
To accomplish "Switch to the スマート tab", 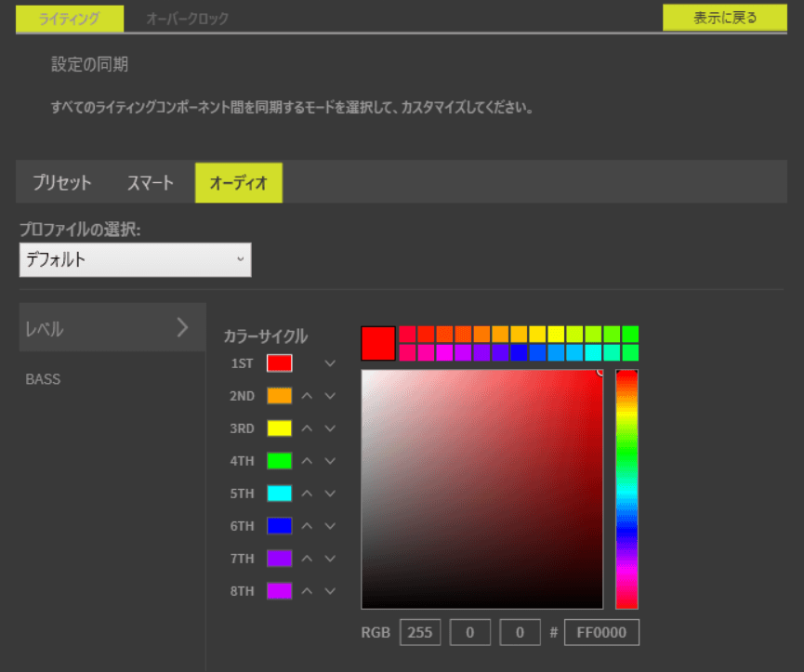I will pyautogui.click(x=151, y=183).
